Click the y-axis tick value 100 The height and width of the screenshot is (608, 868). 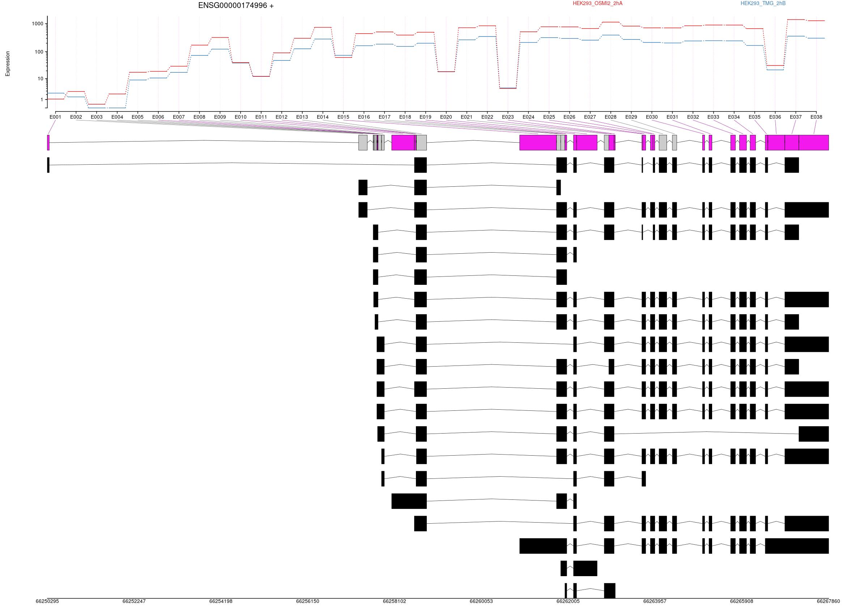39,52
